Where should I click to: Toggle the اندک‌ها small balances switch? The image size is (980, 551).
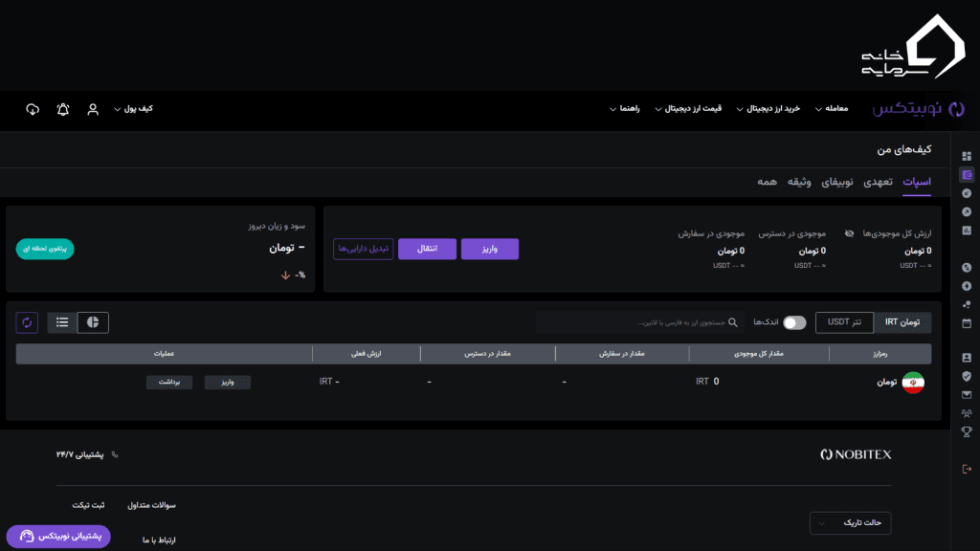click(794, 322)
